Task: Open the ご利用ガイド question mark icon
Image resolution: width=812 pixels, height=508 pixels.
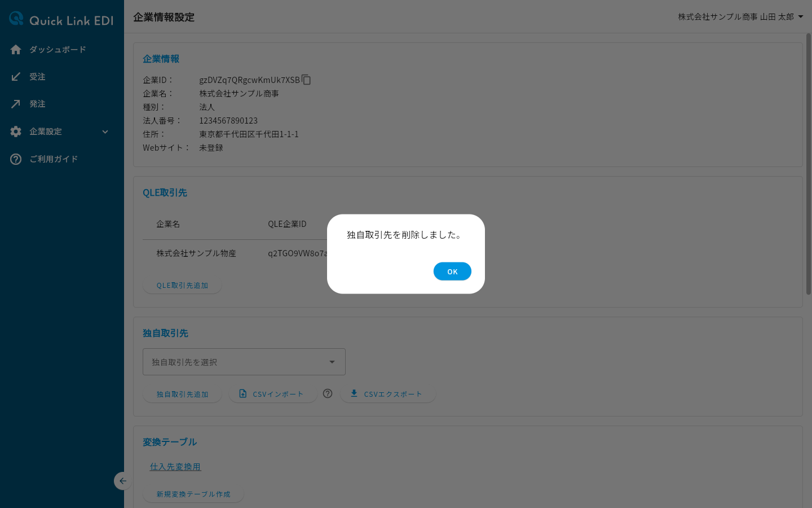Action: click(x=16, y=159)
